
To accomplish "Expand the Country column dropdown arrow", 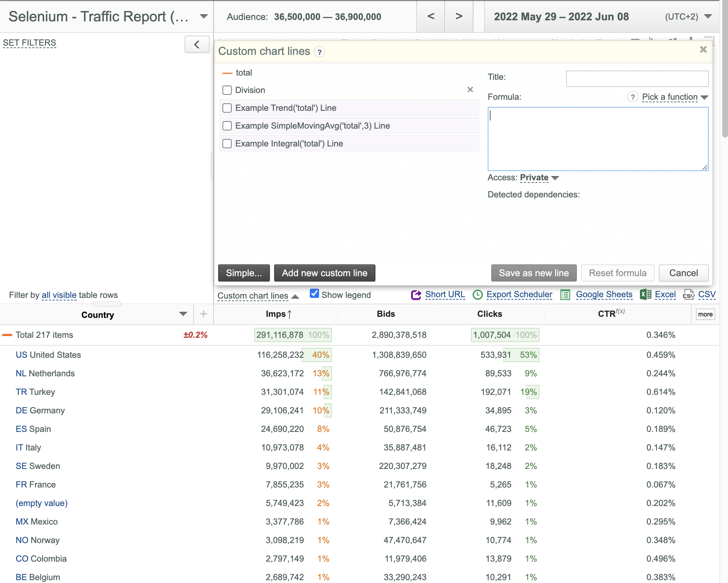I will [183, 314].
